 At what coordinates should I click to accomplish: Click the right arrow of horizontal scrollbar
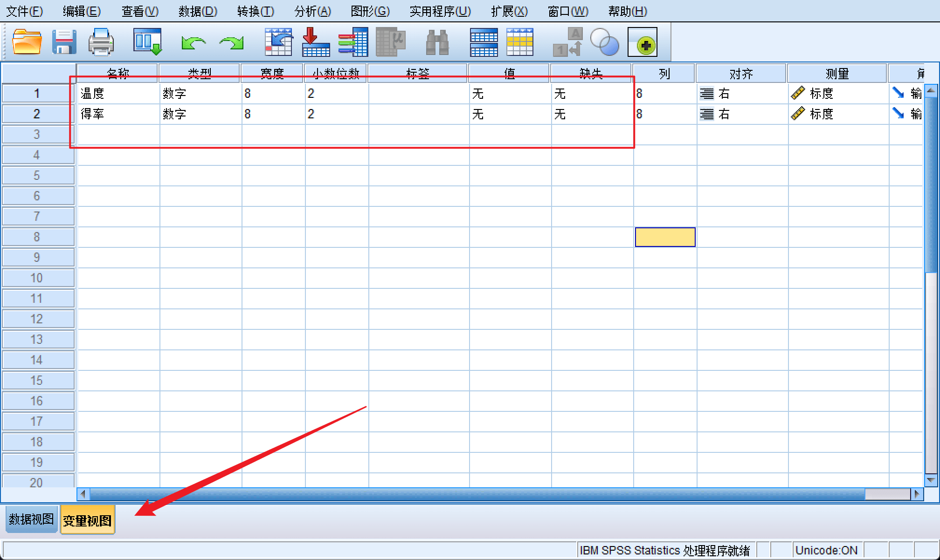(x=917, y=494)
